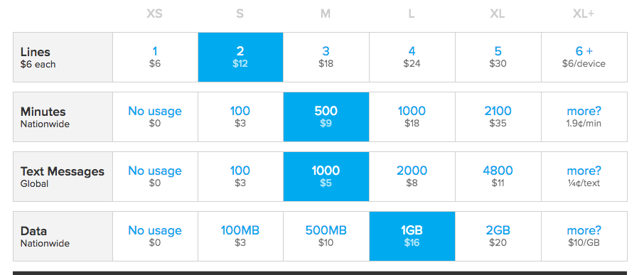644x275 pixels.
Task: Select the 1 line $6 option
Action: 155,57
